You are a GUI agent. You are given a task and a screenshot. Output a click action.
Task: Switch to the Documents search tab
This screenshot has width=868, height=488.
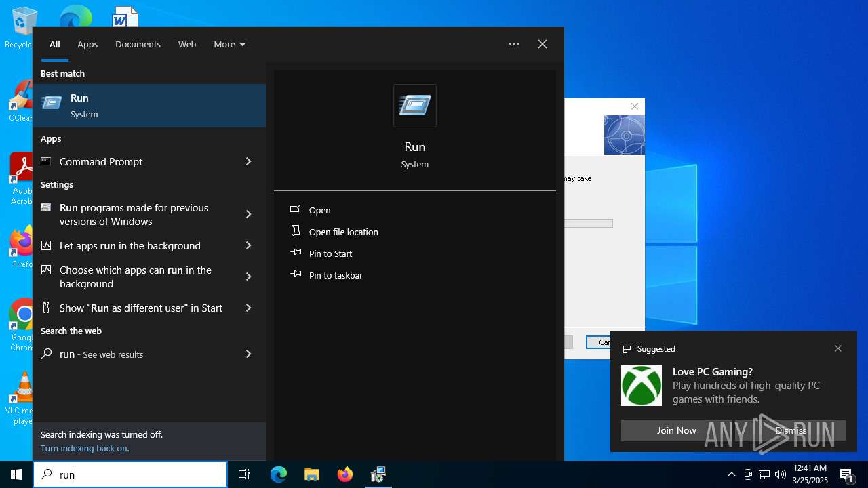tap(138, 44)
